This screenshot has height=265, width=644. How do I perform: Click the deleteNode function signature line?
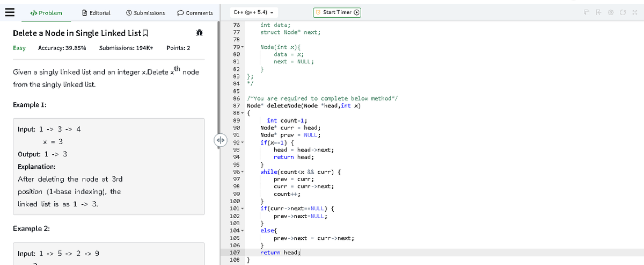point(304,105)
